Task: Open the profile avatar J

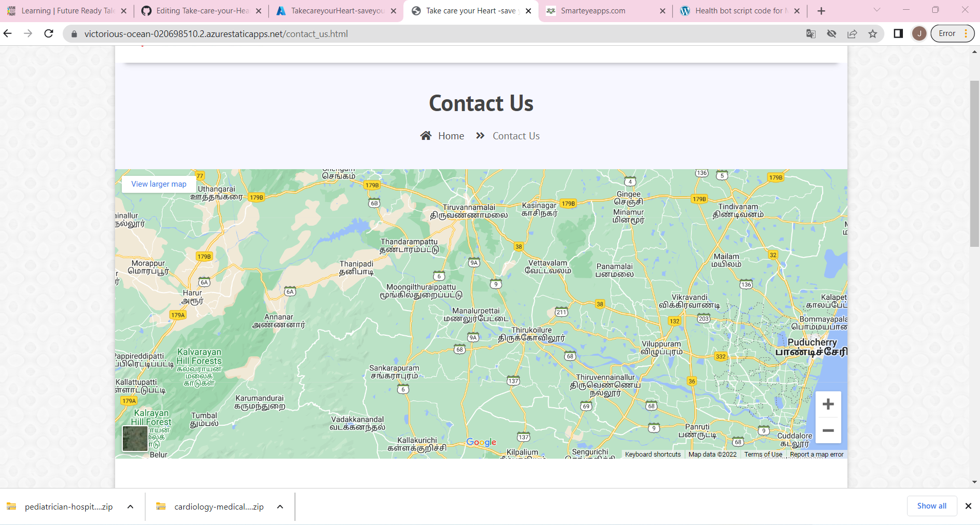Action: pyautogui.click(x=919, y=33)
